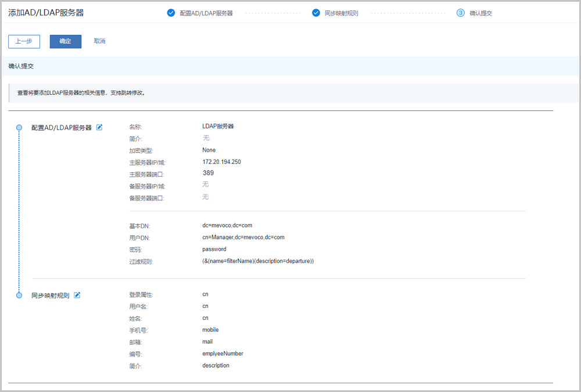
Task: Click the 添加AD/LDAP服务器 page title
Action: [46, 12]
